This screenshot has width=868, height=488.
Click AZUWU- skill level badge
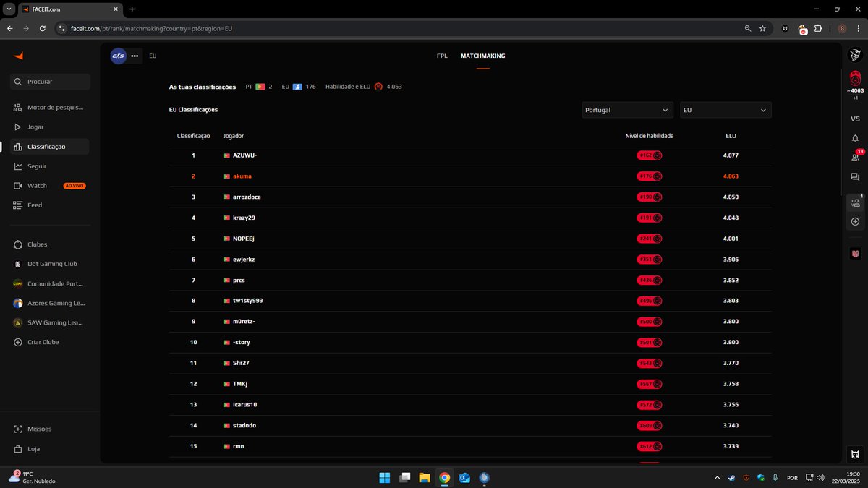pos(650,155)
